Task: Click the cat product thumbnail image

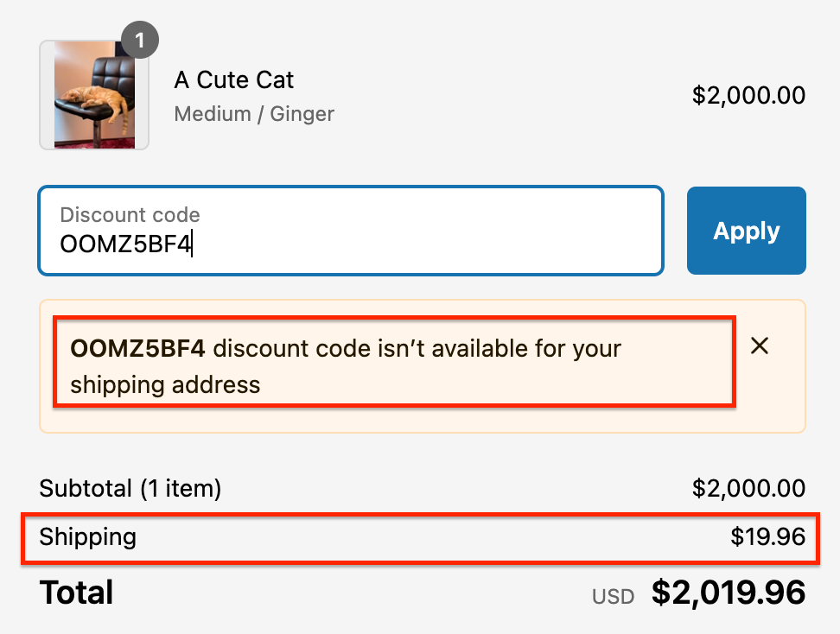Action: (94, 95)
